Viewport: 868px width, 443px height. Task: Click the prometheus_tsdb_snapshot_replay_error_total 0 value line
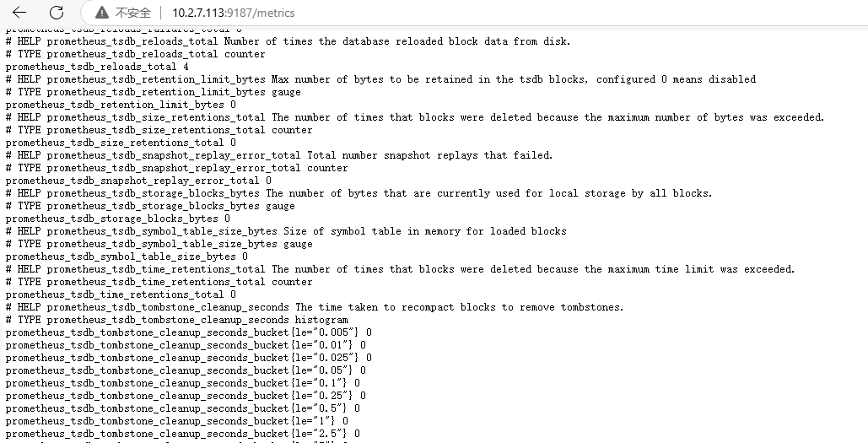(x=138, y=181)
